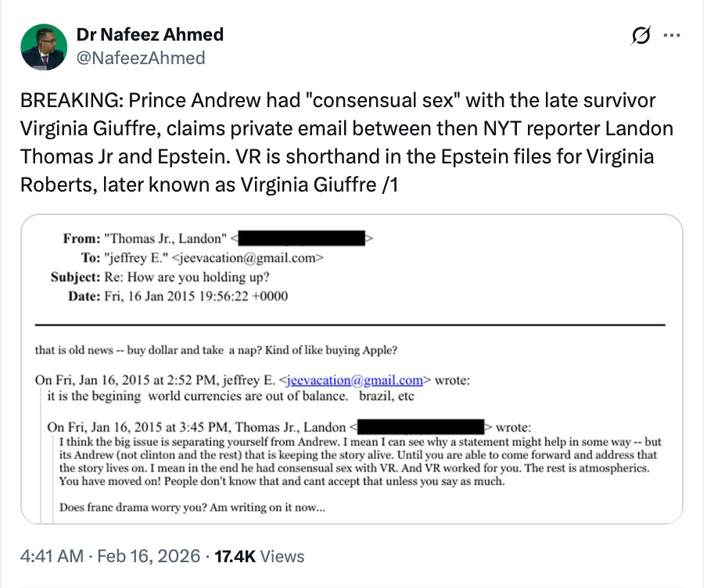Click the Grok slash-circle icon
Viewport: 707px width, 588px height.
pyautogui.click(x=639, y=37)
